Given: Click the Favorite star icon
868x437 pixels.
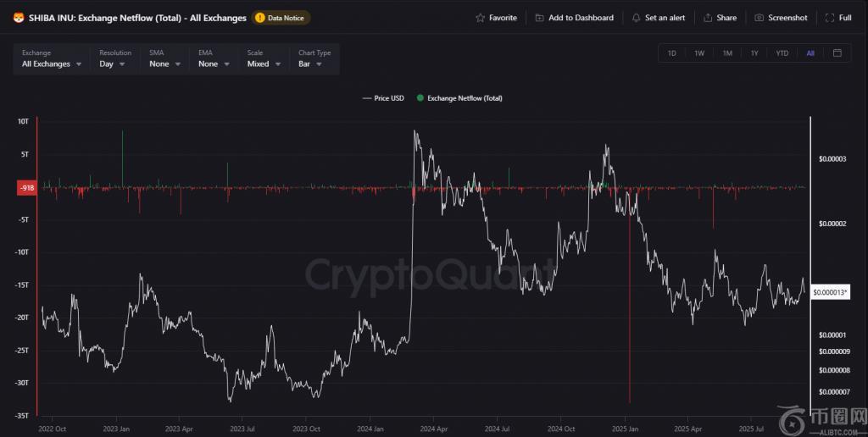Looking at the screenshot, I should click(481, 18).
